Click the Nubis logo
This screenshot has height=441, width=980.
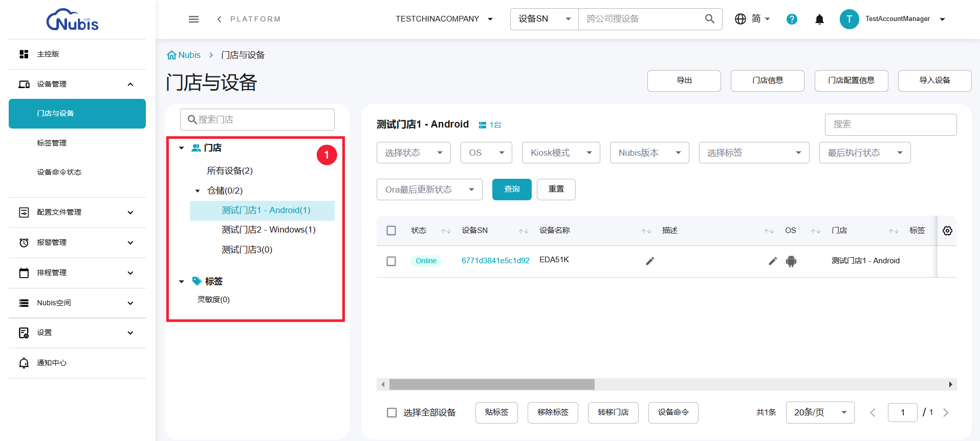[x=72, y=19]
